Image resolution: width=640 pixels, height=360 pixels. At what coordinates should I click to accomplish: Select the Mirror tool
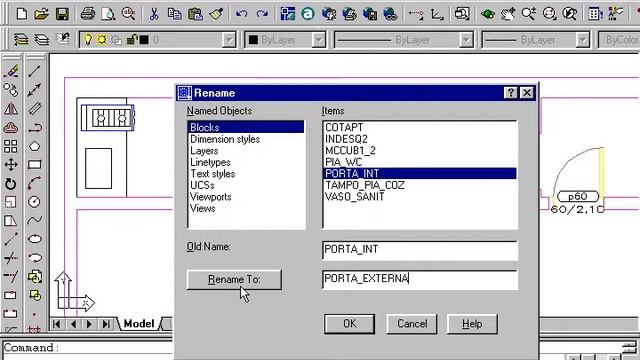(x=11, y=109)
